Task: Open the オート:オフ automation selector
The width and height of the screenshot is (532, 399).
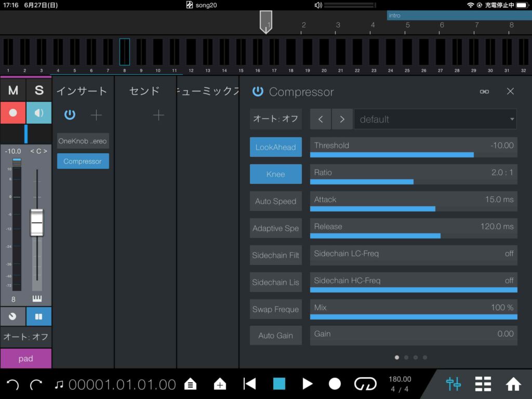Action: (275, 119)
